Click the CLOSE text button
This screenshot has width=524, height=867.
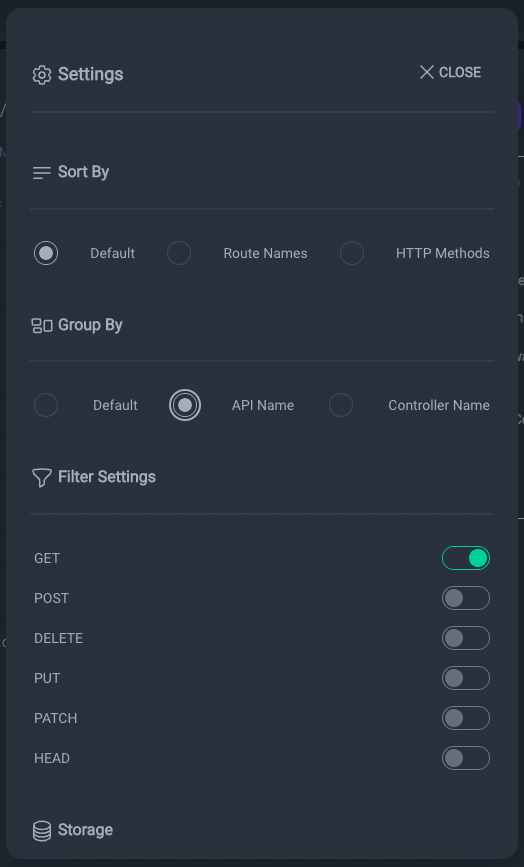pyautogui.click(x=460, y=72)
